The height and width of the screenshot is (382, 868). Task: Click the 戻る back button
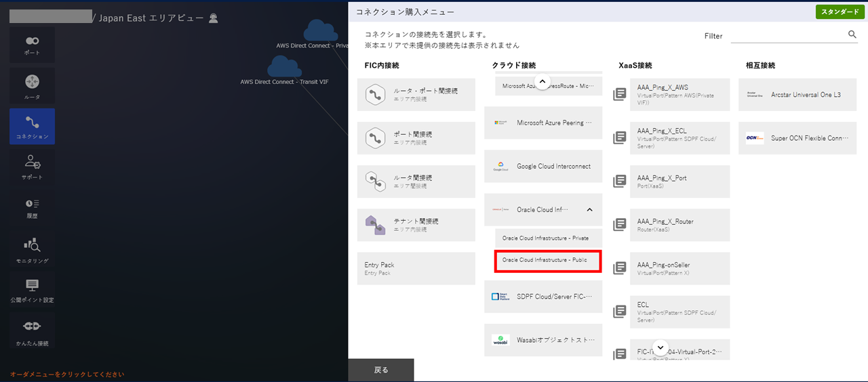coord(381,370)
